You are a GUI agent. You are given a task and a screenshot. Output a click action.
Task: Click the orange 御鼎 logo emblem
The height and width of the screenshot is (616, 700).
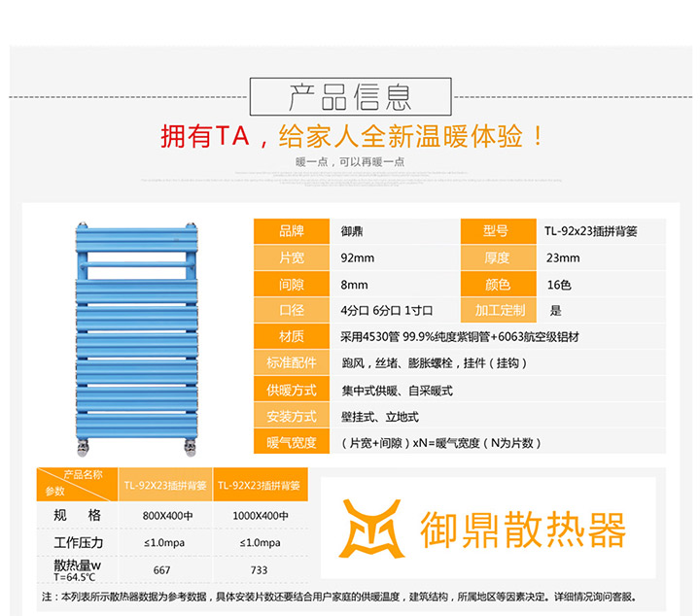371,529
